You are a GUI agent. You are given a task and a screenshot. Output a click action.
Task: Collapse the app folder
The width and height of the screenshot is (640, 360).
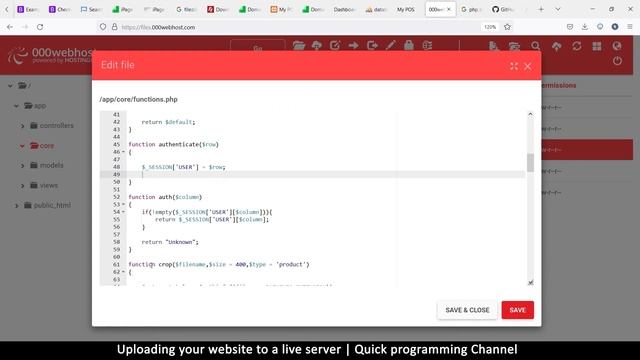tap(16, 106)
